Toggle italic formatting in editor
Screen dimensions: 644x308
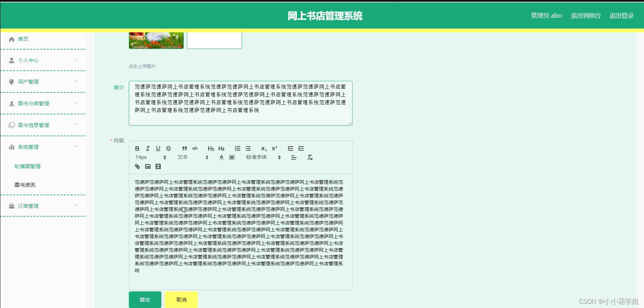pos(148,149)
